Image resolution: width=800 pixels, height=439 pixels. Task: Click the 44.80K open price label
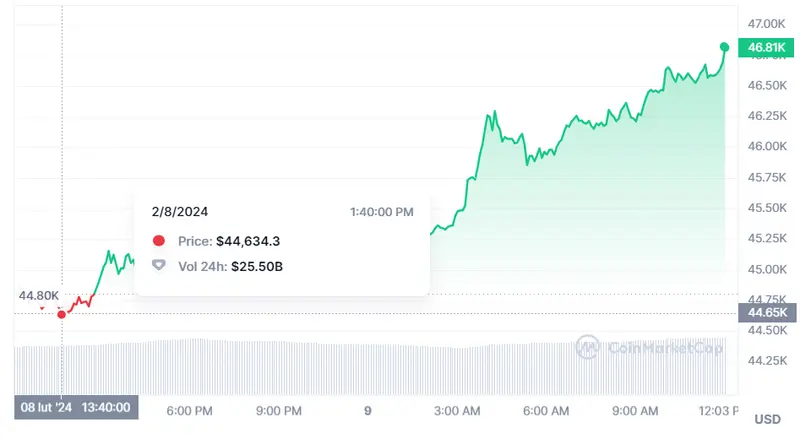38,296
